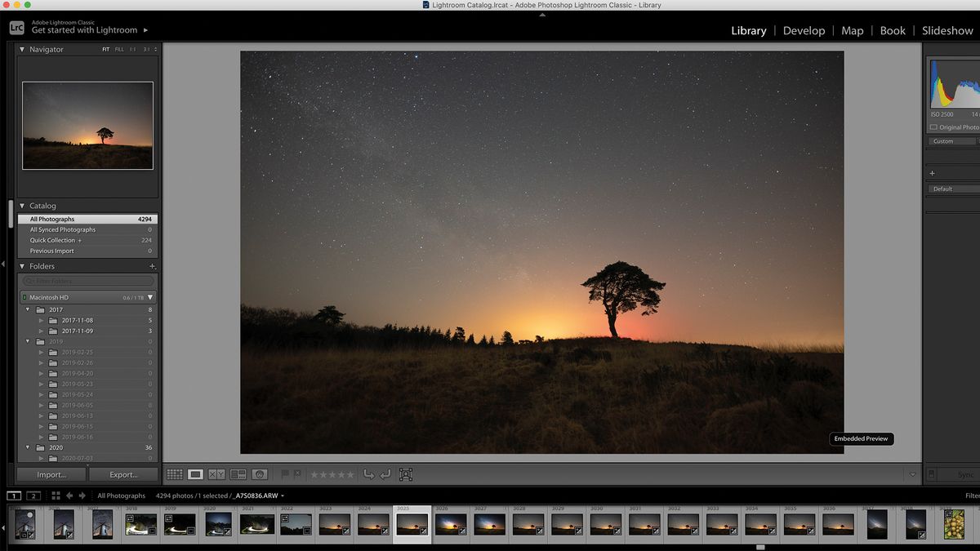This screenshot has height=551, width=980.
Task: Enable secondary window view 2
Action: 33,495
